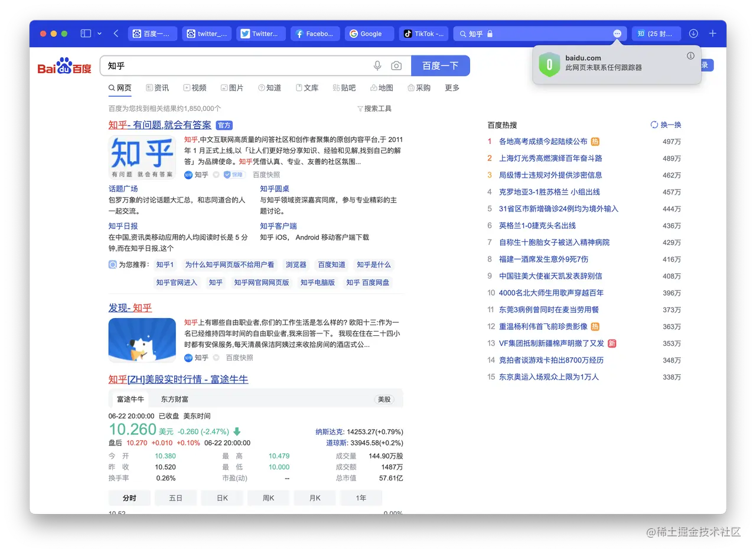Image resolution: width=756 pixels, height=553 pixels.
Task: Show the 周K stock chart
Action: 269,498
